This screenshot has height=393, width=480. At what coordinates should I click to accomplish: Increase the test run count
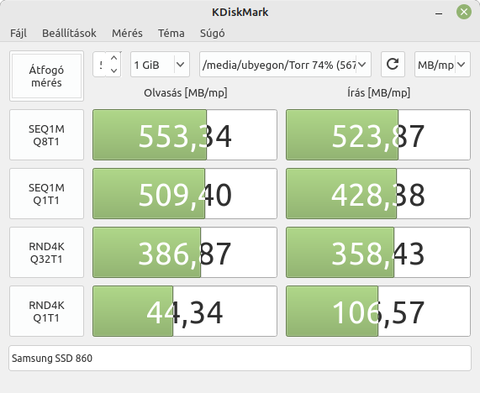pyautogui.click(x=114, y=58)
